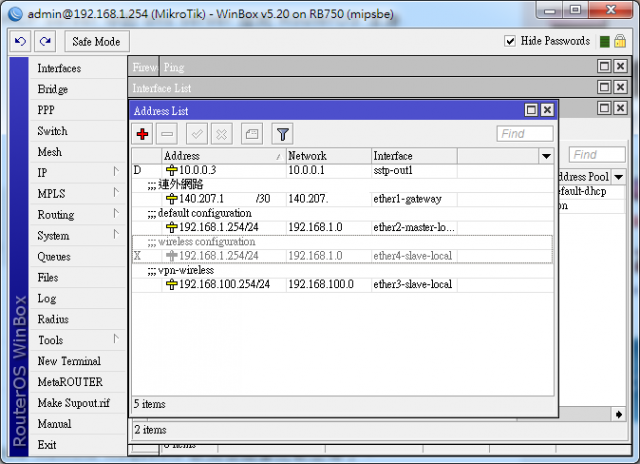The image size is (640, 464).
Task: Click the WinBox logo in the title bar
Action: click(16, 14)
